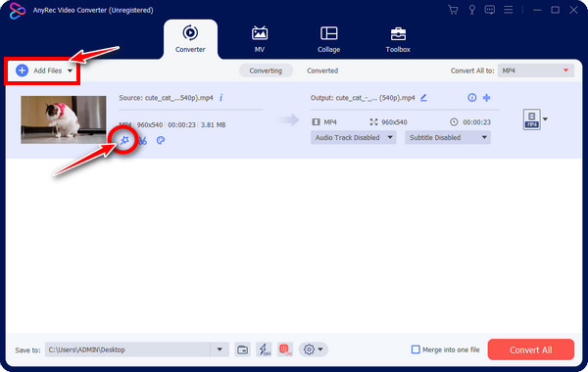The image size is (588, 372).
Task: Toggle the lightning hardware acceleration icon
Action: (264, 349)
